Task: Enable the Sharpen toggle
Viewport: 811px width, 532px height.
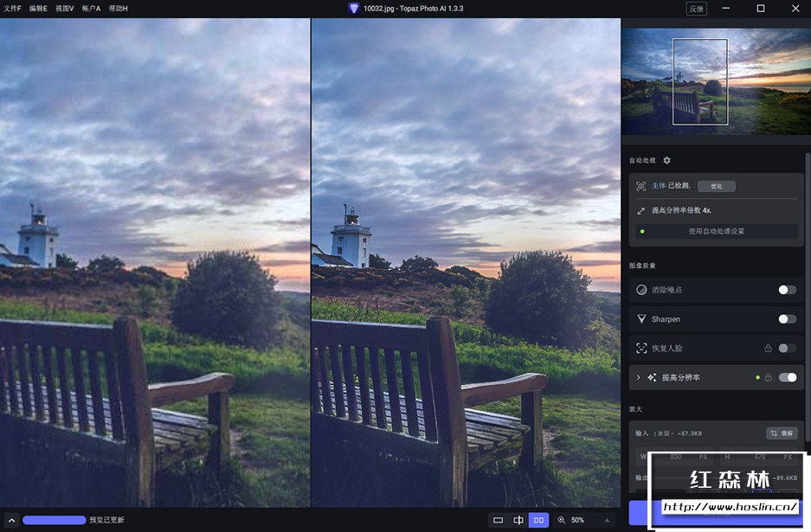Action: coord(788,319)
